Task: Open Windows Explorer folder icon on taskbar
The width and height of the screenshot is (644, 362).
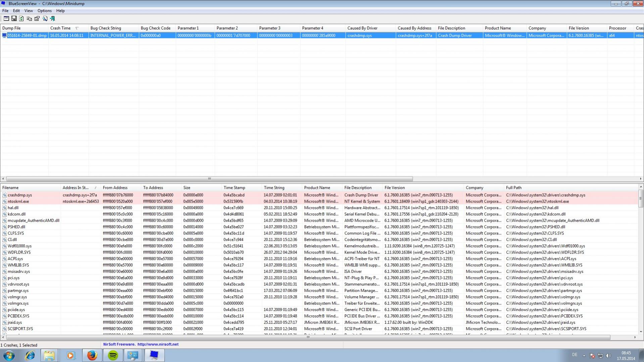Action: click(50, 355)
